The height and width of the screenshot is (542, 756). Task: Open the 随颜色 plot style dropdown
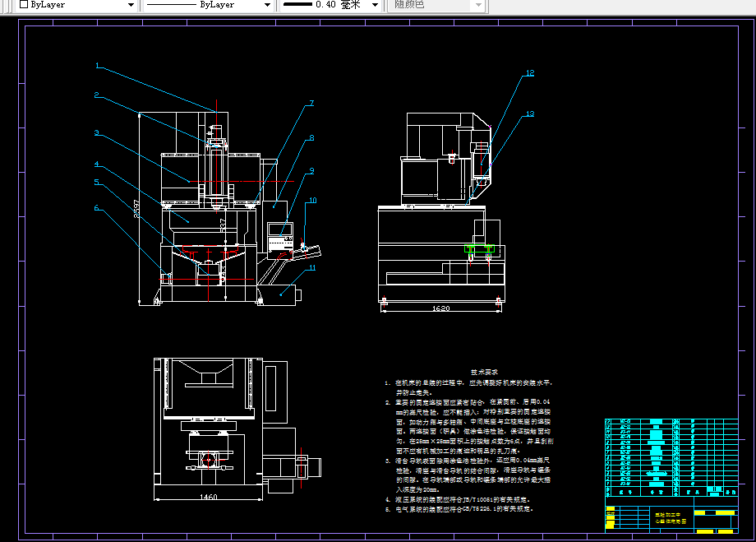click(x=438, y=5)
